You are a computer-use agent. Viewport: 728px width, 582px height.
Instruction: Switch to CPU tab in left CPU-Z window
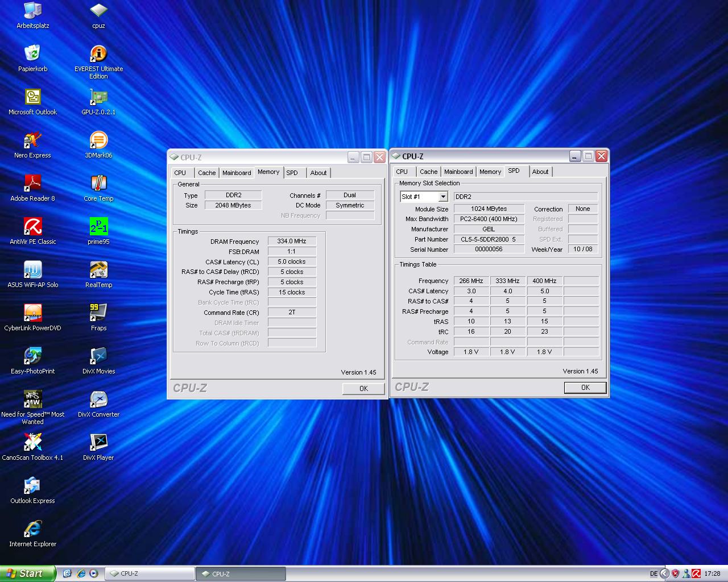pyautogui.click(x=180, y=173)
